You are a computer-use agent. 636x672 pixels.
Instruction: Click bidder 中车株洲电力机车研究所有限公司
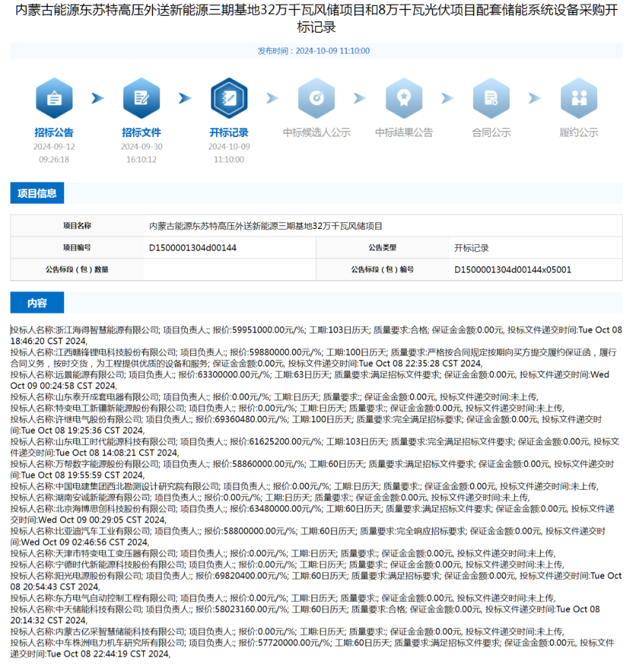pyautogui.click(x=120, y=643)
